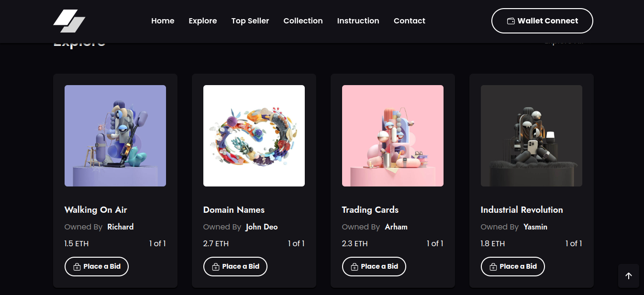Open the Top Seller page
Image resolution: width=644 pixels, height=295 pixels.
click(250, 21)
